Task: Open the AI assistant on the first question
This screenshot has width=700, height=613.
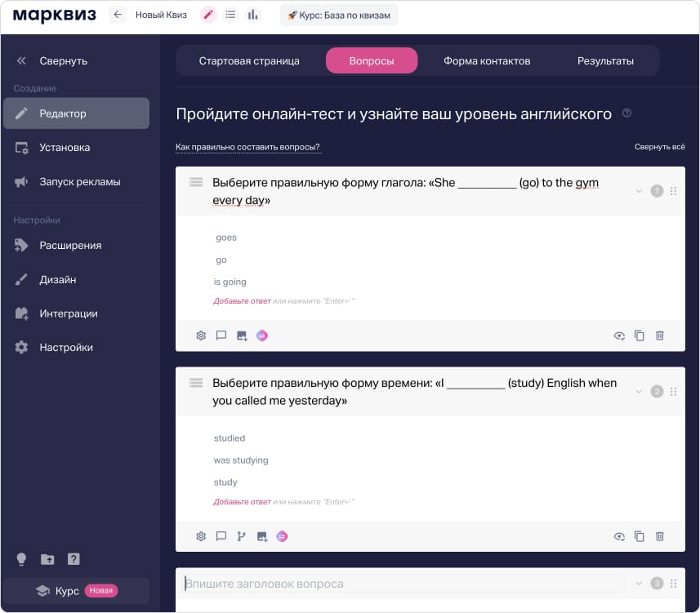Action: [261, 335]
